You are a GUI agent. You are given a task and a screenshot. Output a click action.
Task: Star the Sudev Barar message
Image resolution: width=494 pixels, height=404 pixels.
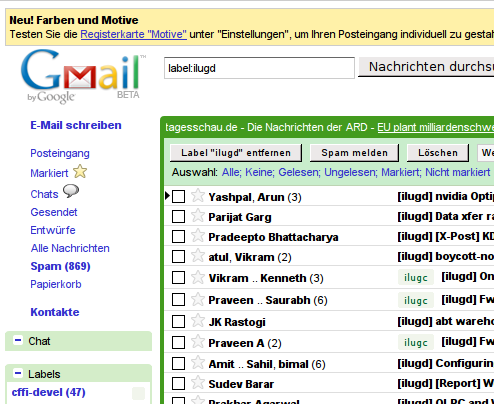[198, 383]
